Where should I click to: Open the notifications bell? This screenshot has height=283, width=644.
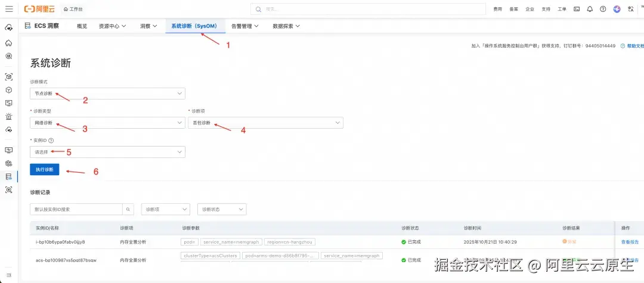click(590, 8)
